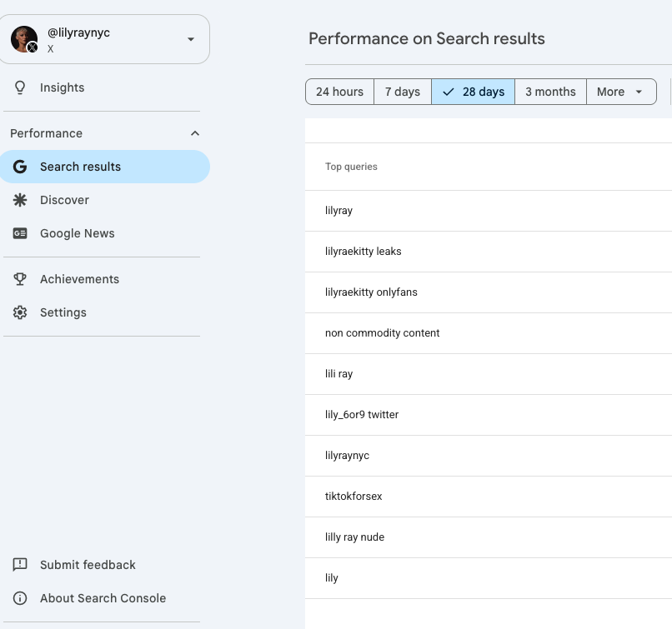Click the Google News icon
Screen dimensions: 672x629
20,233
